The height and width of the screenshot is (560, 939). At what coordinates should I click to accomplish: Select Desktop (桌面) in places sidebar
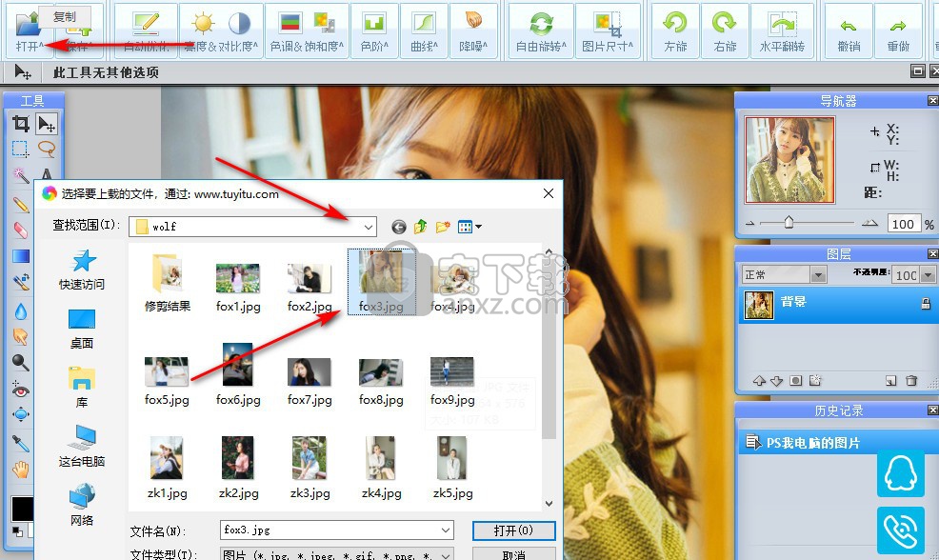click(x=82, y=329)
